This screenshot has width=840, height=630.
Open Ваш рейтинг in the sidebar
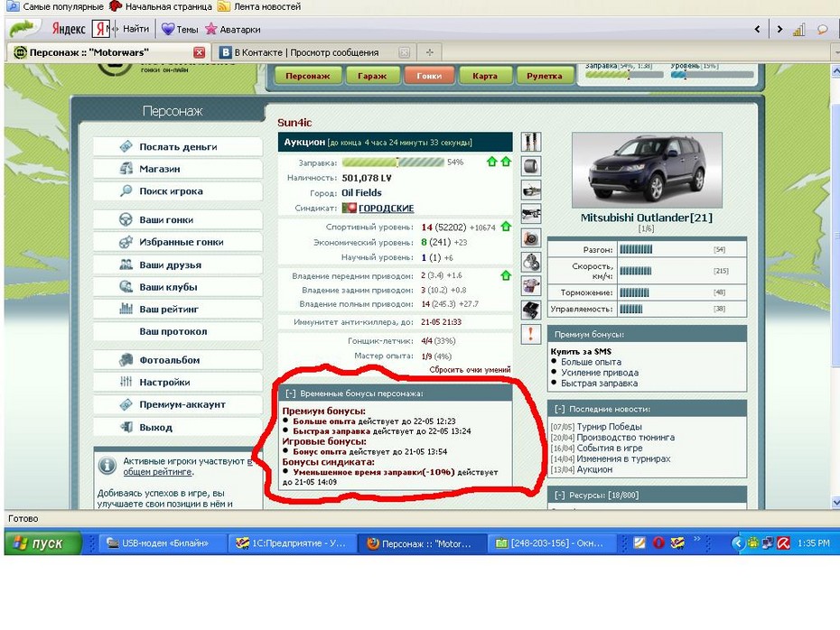pyautogui.click(x=178, y=310)
